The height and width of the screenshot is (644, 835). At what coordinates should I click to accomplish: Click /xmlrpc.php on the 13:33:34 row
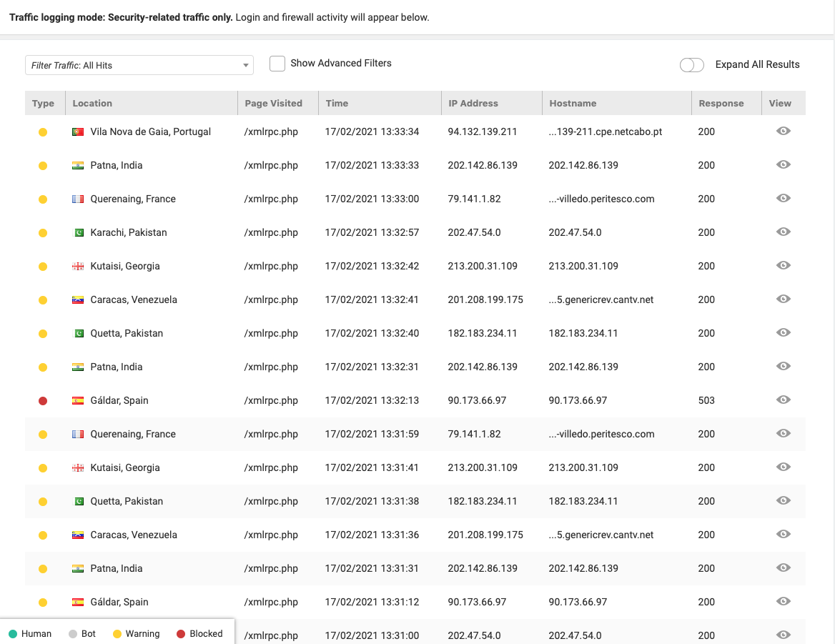[x=271, y=132]
